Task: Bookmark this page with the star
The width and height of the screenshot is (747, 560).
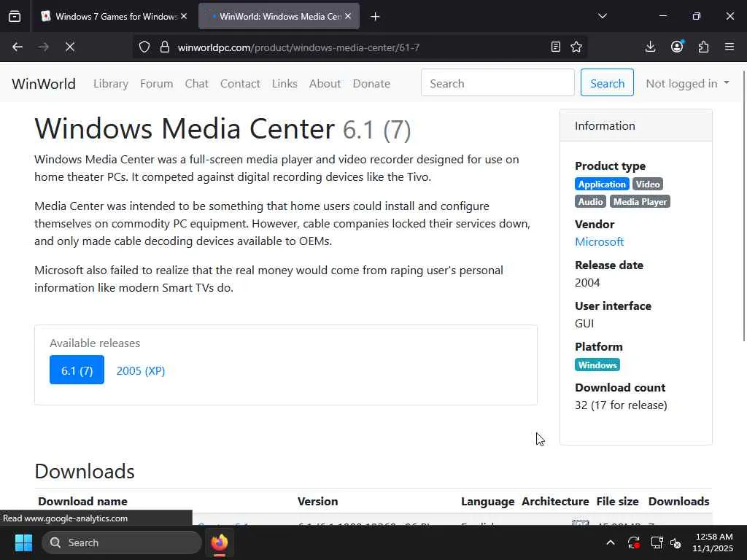Action: point(576,47)
